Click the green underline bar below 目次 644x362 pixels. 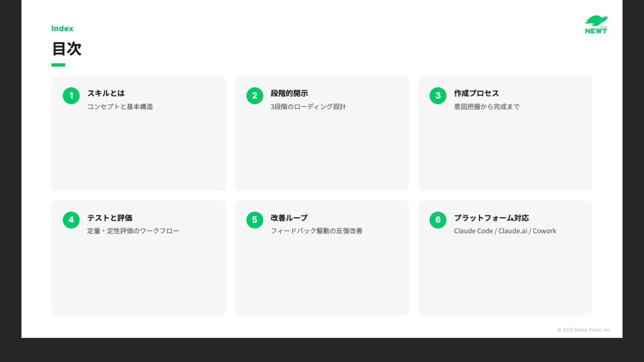(x=58, y=65)
